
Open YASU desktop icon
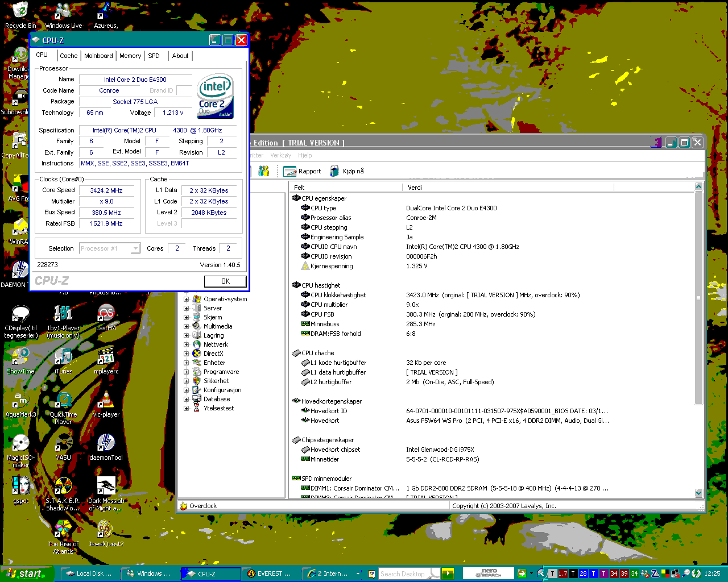coord(63,447)
